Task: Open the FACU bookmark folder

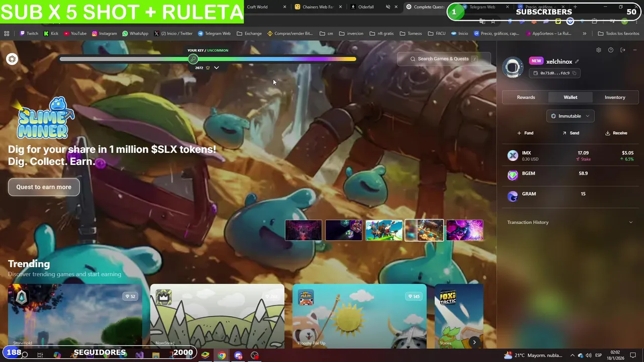Action: point(437,34)
